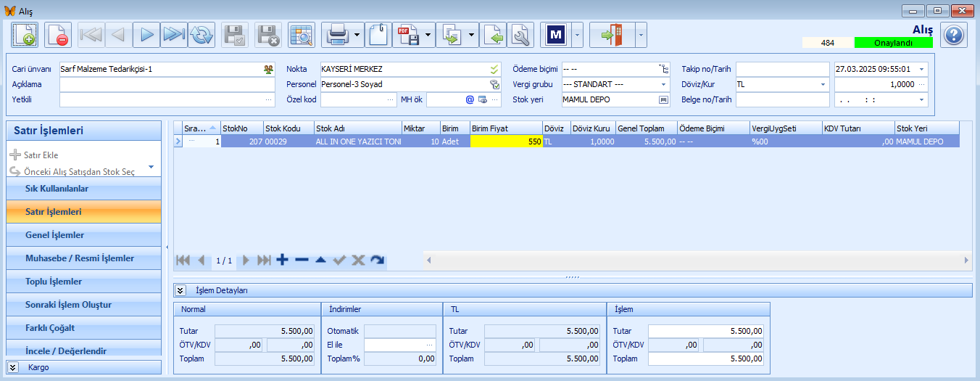The height and width of the screenshot is (381, 980).
Task: Expand the Kargo panel
Action: [13, 367]
